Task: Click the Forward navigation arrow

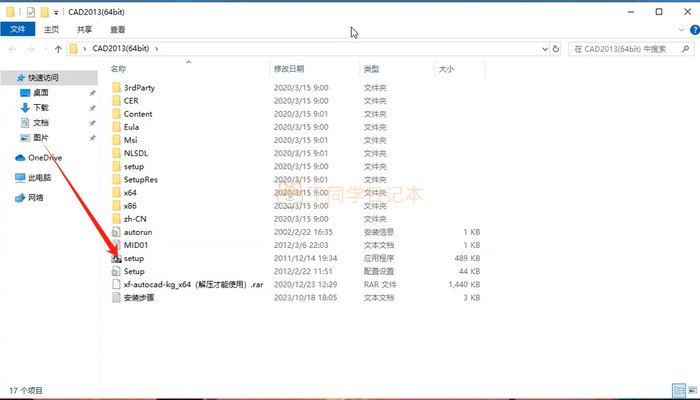Action: point(30,49)
